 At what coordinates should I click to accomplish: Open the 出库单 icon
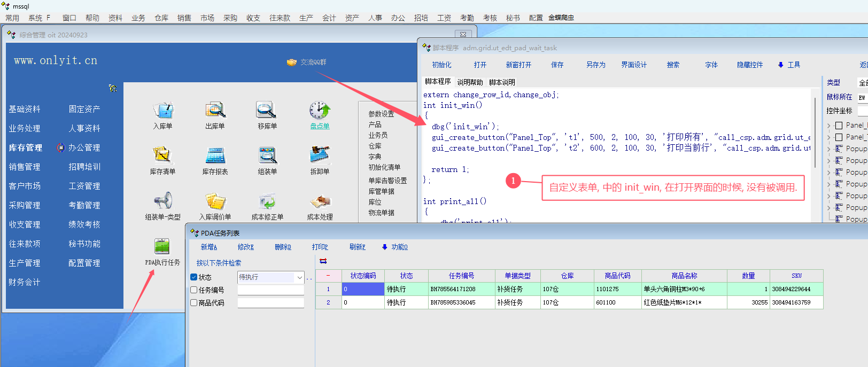point(215,111)
